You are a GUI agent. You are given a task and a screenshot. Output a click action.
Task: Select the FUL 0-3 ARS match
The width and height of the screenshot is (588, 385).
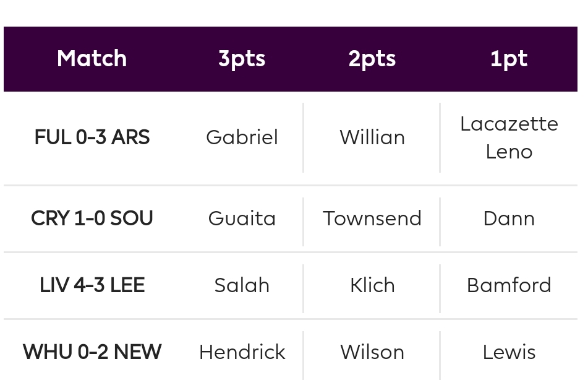92,137
